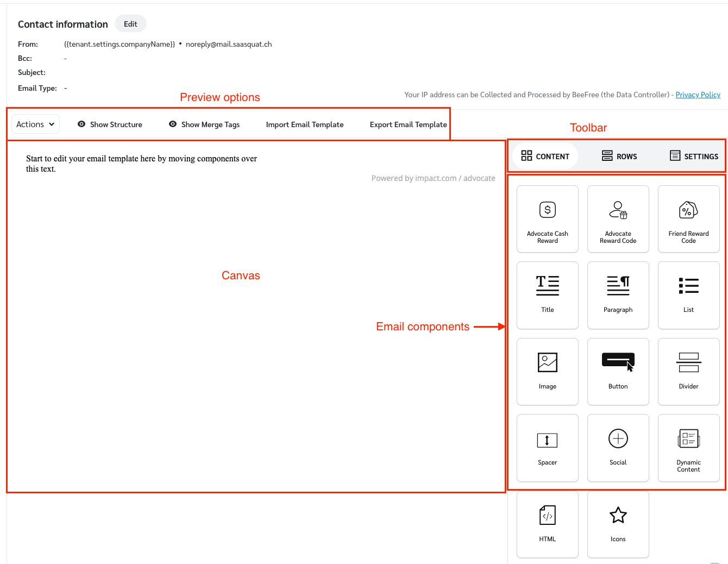Click the Image content block
Image resolution: width=728 pixels, height=564 pixels.
click(x=547, y=372)
